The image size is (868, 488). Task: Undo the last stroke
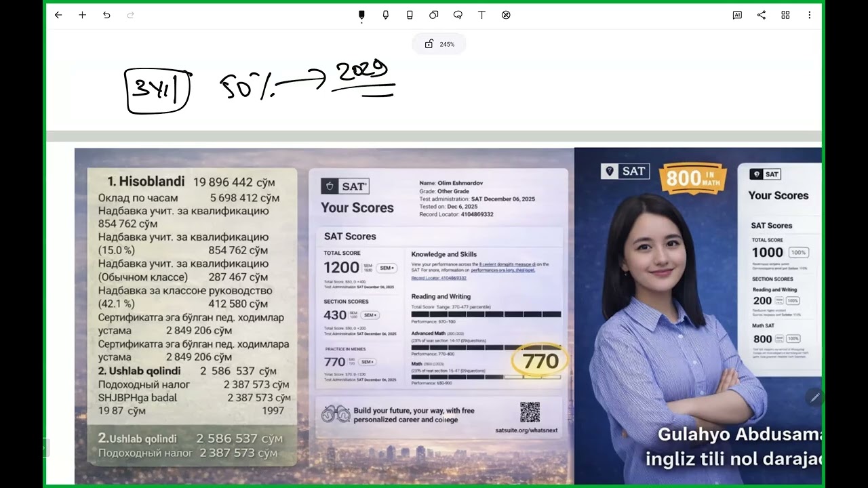pyautogui.click(x=106, y=15)
